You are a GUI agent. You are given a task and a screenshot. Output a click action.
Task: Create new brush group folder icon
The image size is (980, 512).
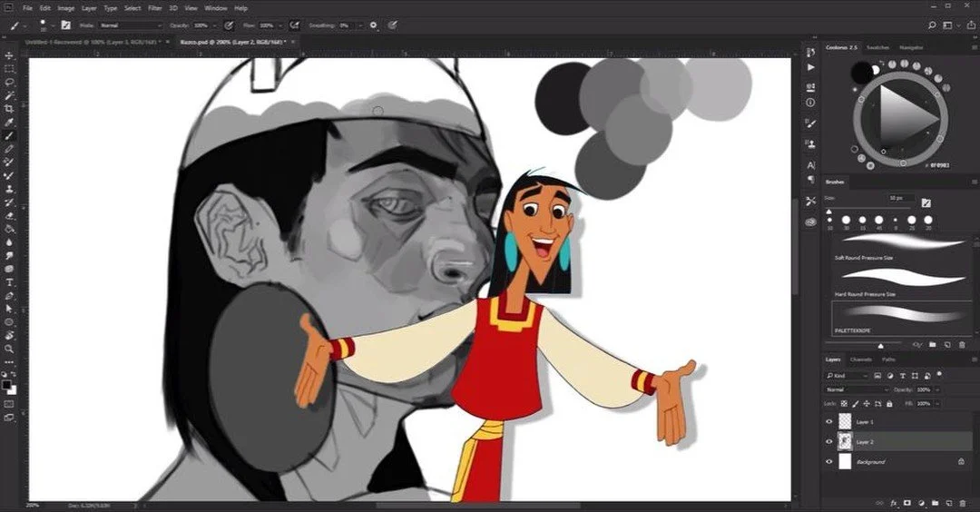click(x=933, y=344)
